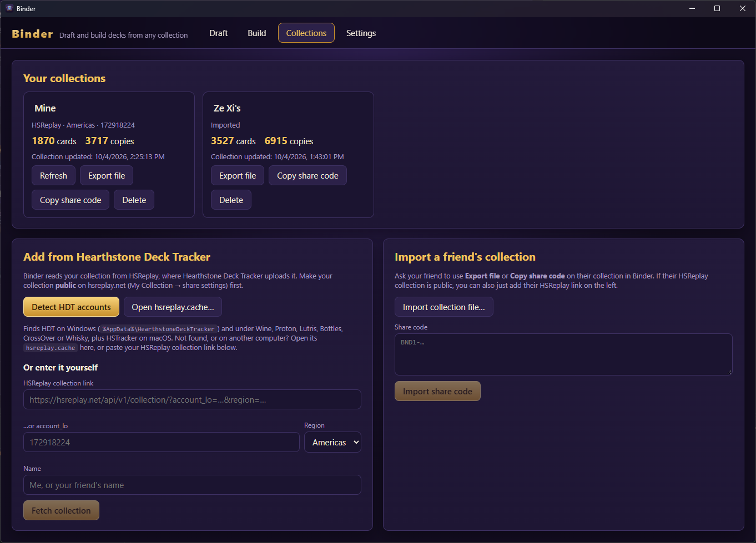This screenshot has height=543, width=756.
Task: Click Import collection file... button
Action: pos(443,307)
